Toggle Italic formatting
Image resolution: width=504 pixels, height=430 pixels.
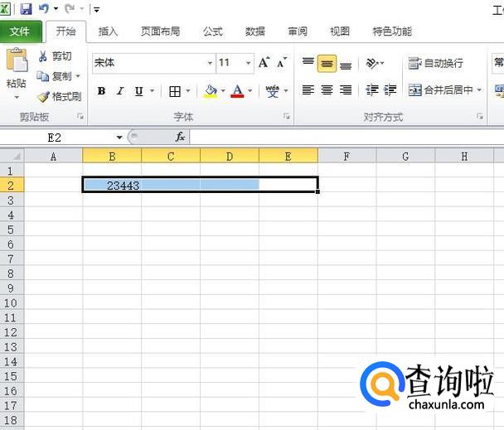[x=120, y=91]
